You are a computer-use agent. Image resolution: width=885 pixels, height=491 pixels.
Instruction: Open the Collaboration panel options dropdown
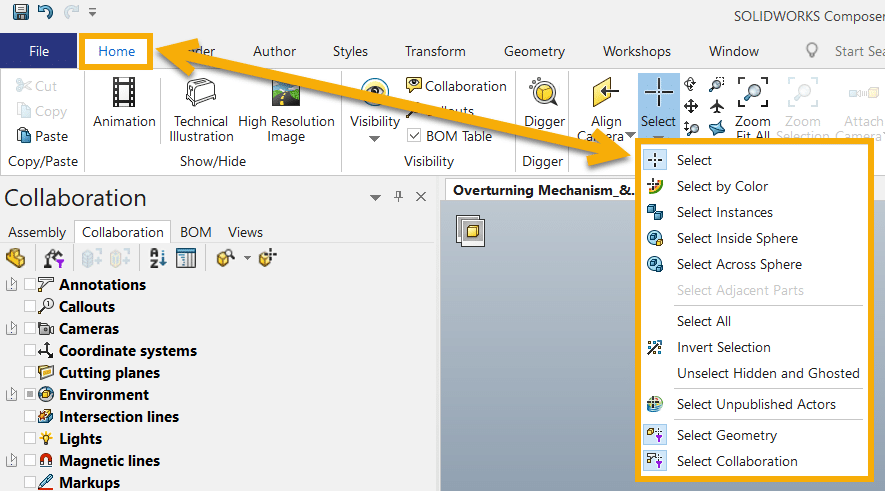click(375, 198)
